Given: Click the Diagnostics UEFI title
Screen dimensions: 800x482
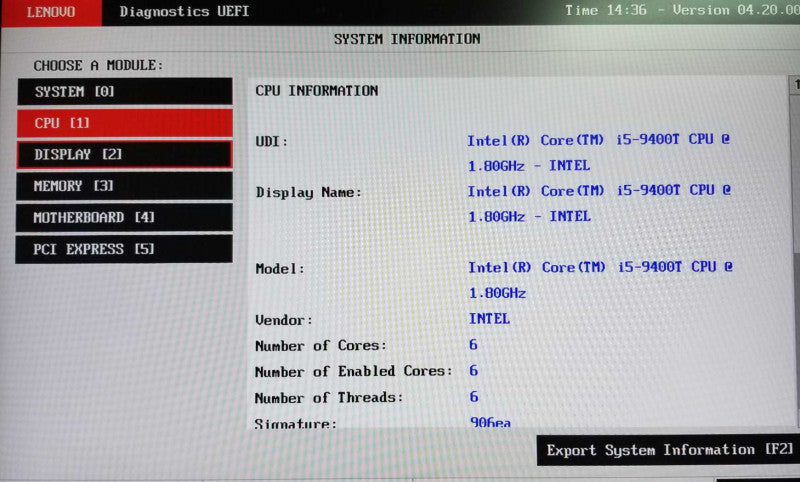Looking at the screenshot, I should 184,12.
